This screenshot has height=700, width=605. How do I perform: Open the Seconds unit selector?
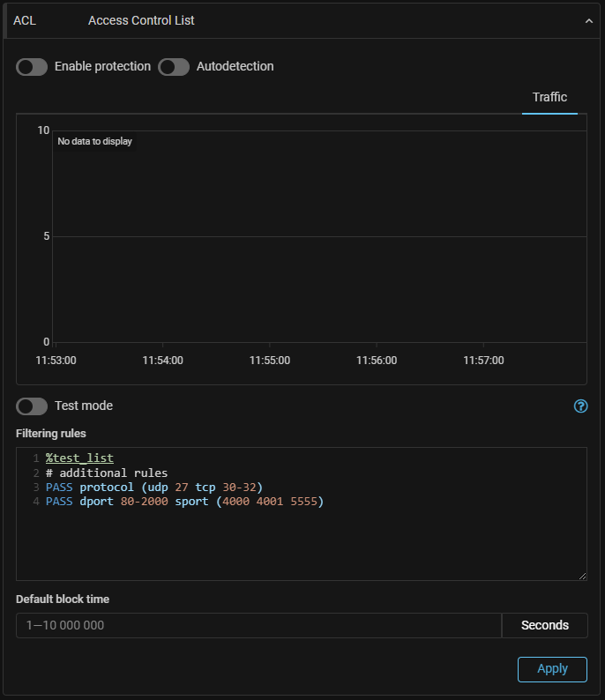click(544, 625)
